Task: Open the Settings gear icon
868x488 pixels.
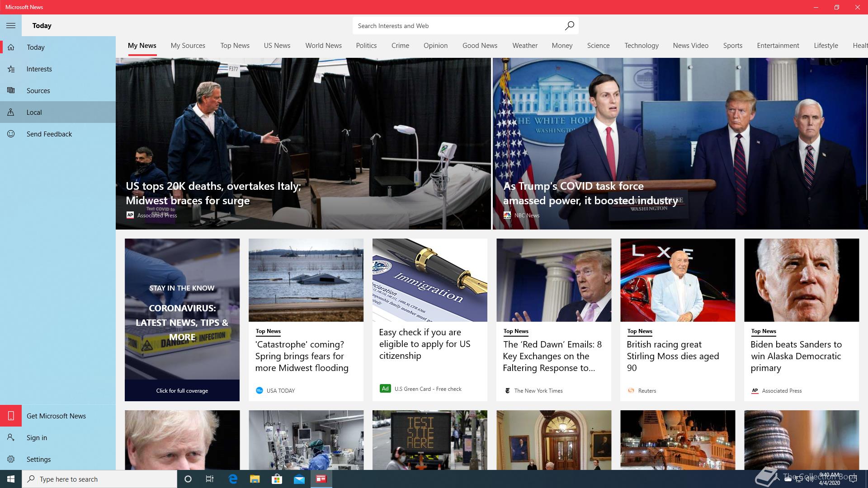Action: click(11, 459)
